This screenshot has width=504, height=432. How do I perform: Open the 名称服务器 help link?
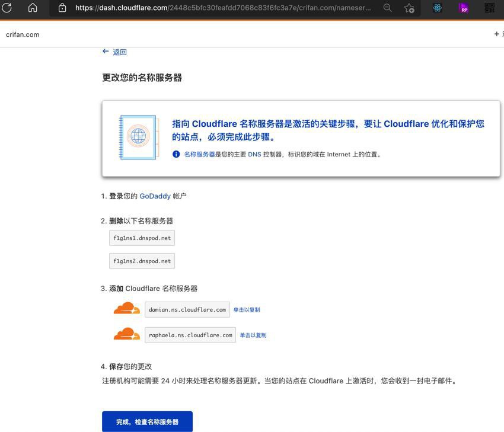[199, 154]
